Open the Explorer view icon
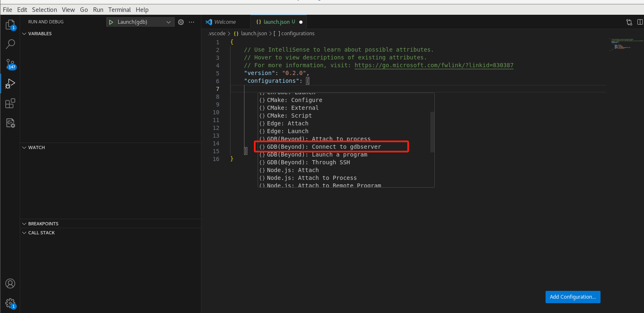 (10, 25)
